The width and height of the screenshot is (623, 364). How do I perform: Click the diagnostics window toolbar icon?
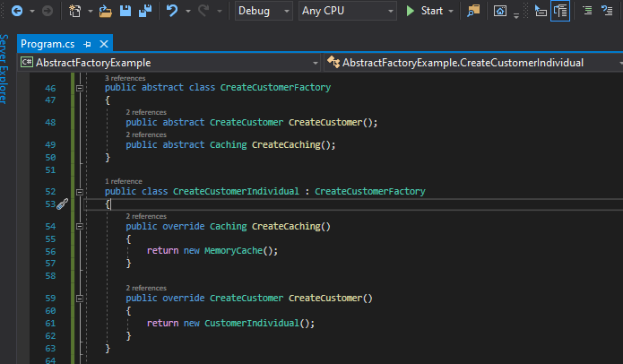pos(500,11)
